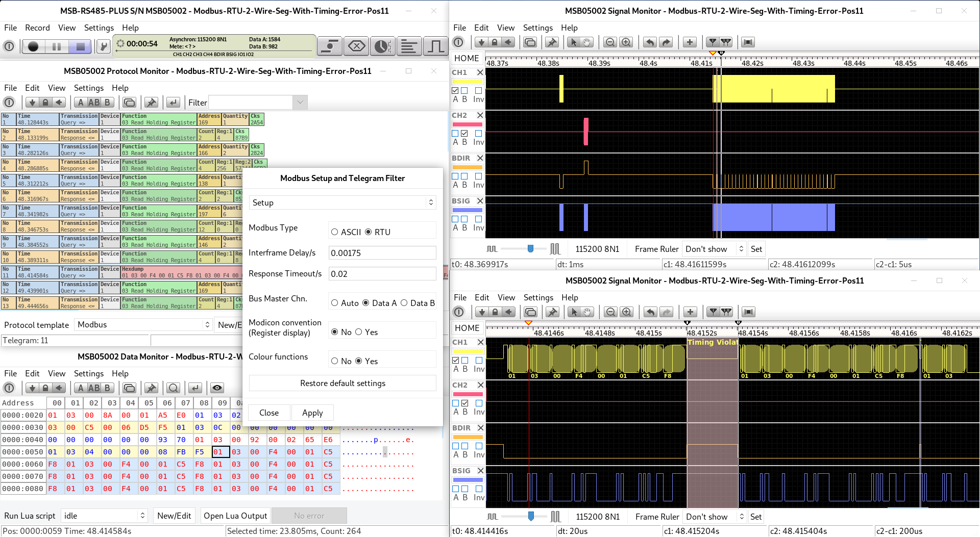This screenshot has height=537, width=980.
Task: Select RTU Modbus type radio button
Action: tap(368, 232)
